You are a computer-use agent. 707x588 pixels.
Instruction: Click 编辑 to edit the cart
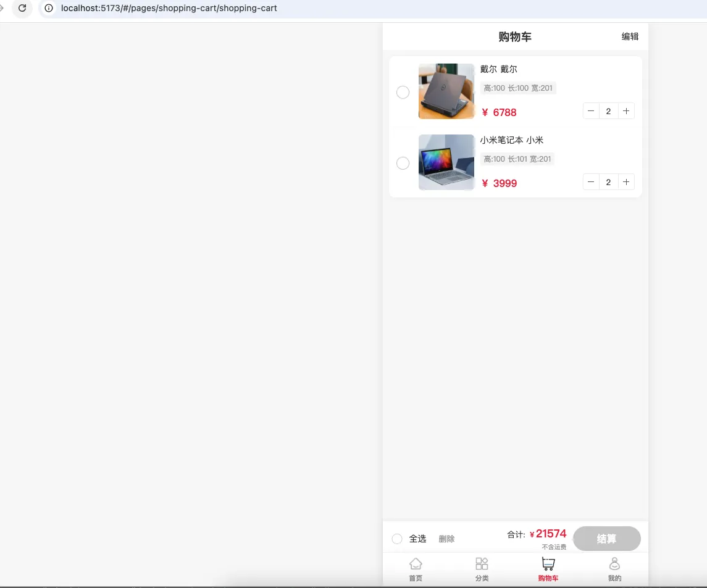[630, 37]
